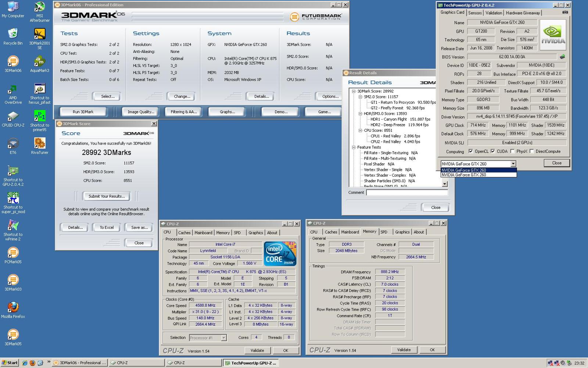Image resolution: width=588 pixels, height=368 pixels.
Task: Click Start button on taskbar
Action: coord(10,363)
